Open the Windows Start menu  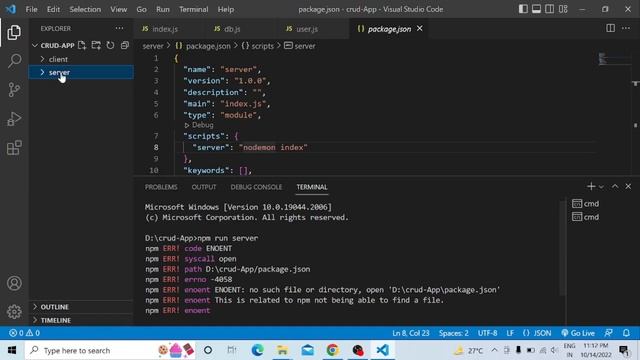pos(12,350)
